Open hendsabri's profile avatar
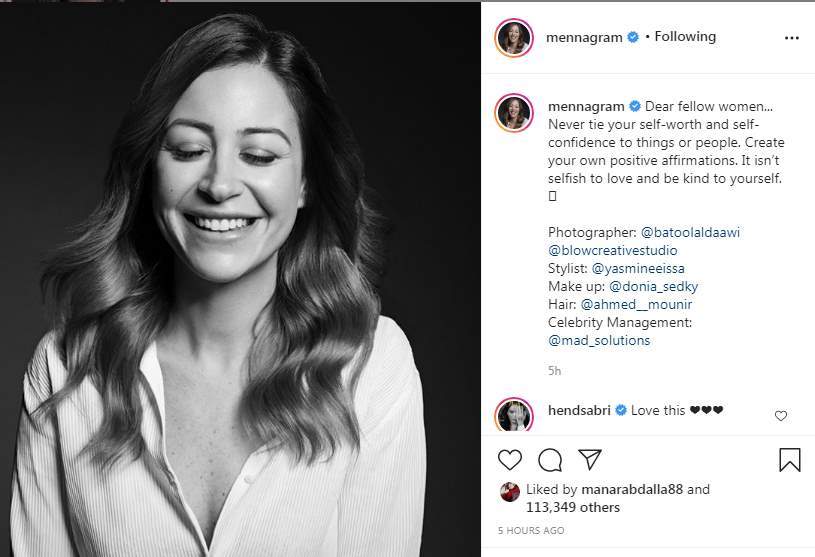 pyautogui.click(x=514, y=415)
